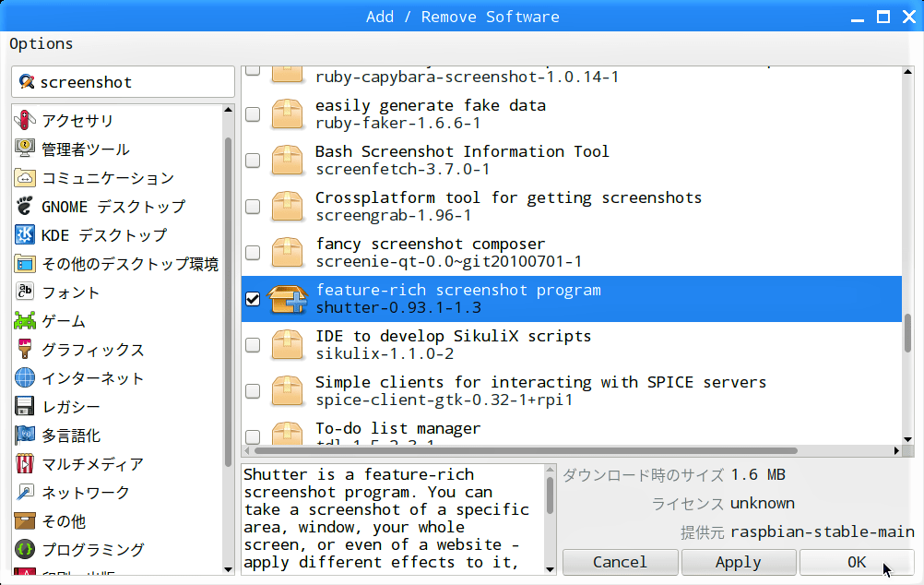Click the sikulix package icon
924x585 pixels.
pyautogui.click(x=288, y=345)
